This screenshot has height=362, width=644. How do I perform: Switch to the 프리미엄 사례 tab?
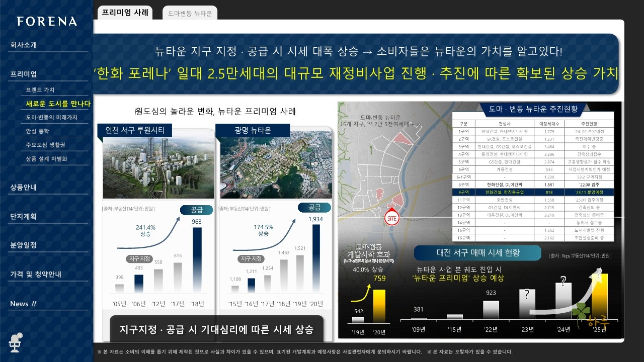[x=125, y=13]
